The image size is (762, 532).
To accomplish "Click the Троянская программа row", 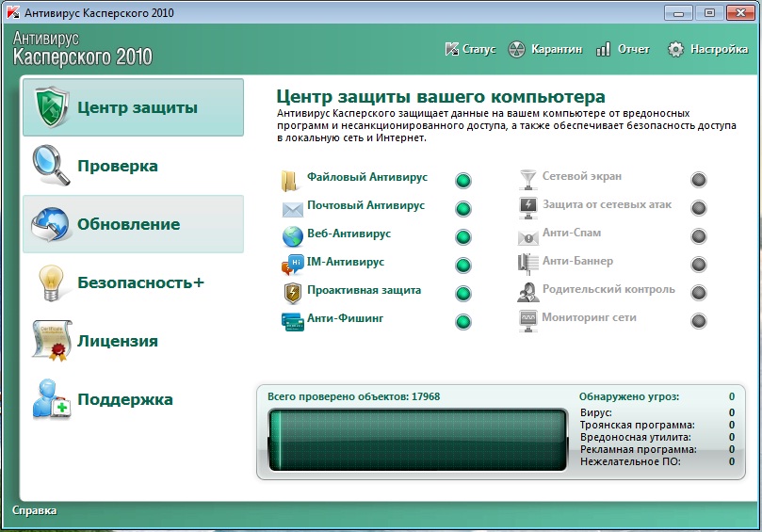I will 657,425.
